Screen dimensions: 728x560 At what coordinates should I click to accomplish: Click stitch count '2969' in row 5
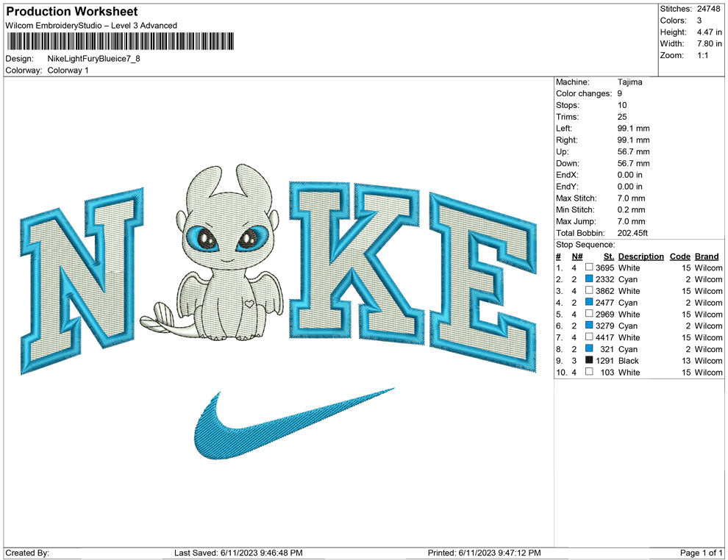pos(605,314)
